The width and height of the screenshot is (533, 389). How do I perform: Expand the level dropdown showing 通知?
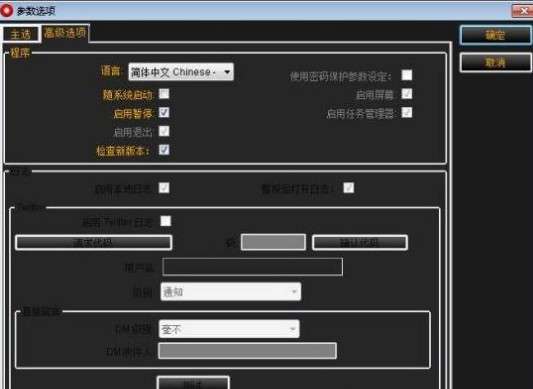[x=230, y=292]
